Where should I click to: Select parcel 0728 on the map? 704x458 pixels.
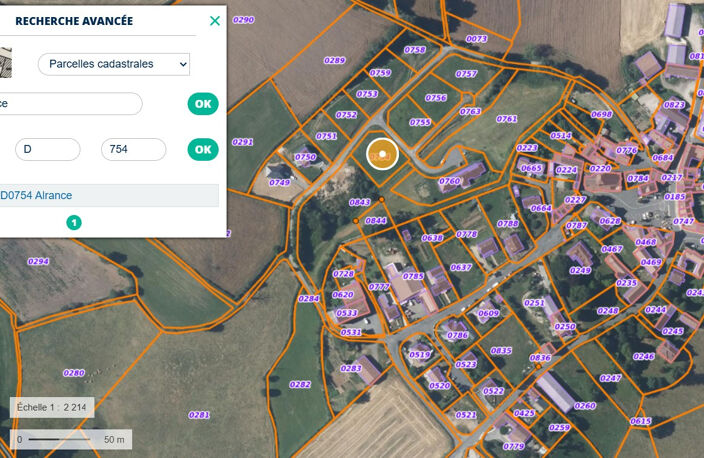[x=343, y=274]
